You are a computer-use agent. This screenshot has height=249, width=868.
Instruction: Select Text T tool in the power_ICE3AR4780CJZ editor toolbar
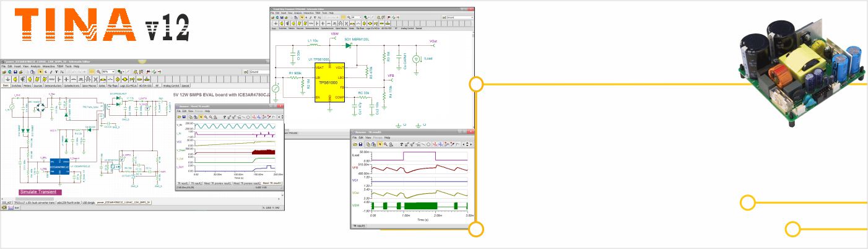[x=56, y=72]
